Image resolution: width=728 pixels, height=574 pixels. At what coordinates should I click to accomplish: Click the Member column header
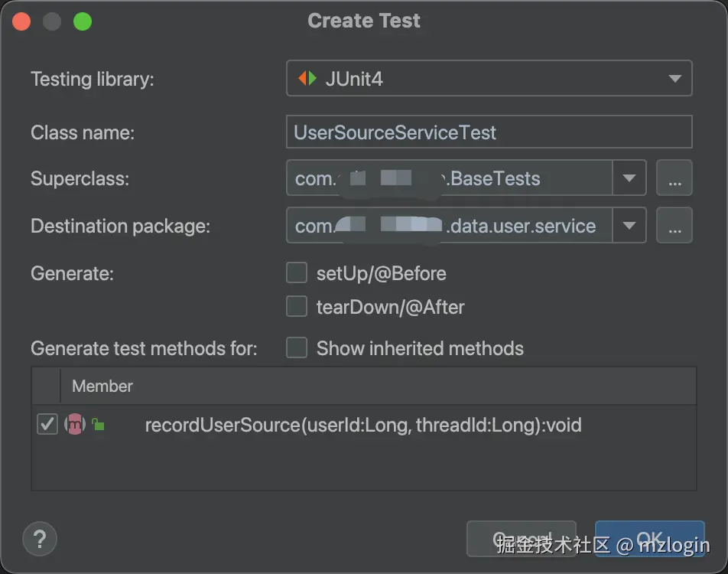(102, 386)
